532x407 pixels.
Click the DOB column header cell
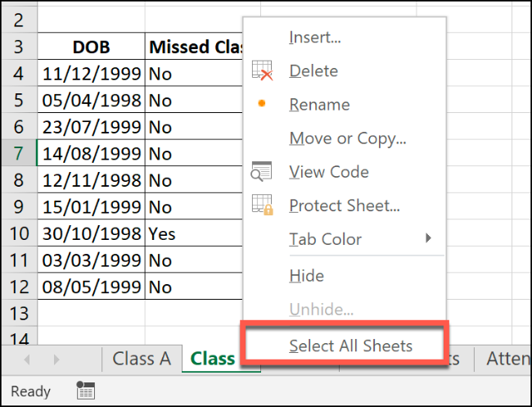(91, 47)
